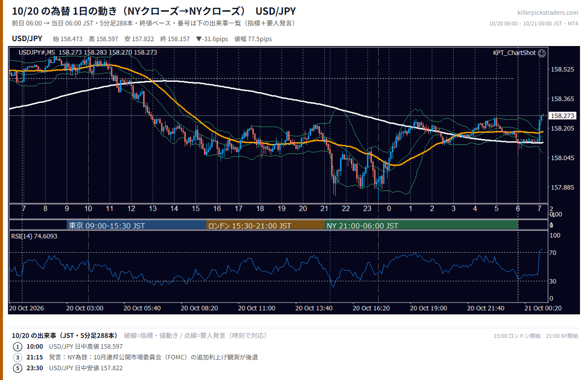The height and width of the screenshot is (380, 588).
Task: Click time axis label 20 Oct 16:20
Action: click(x=371, y=309)
